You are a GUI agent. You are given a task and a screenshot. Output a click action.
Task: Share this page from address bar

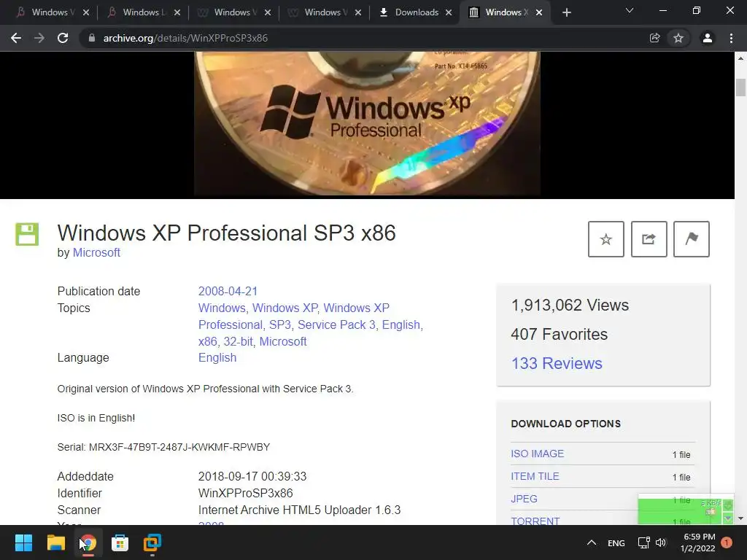(x=654, y=38)
